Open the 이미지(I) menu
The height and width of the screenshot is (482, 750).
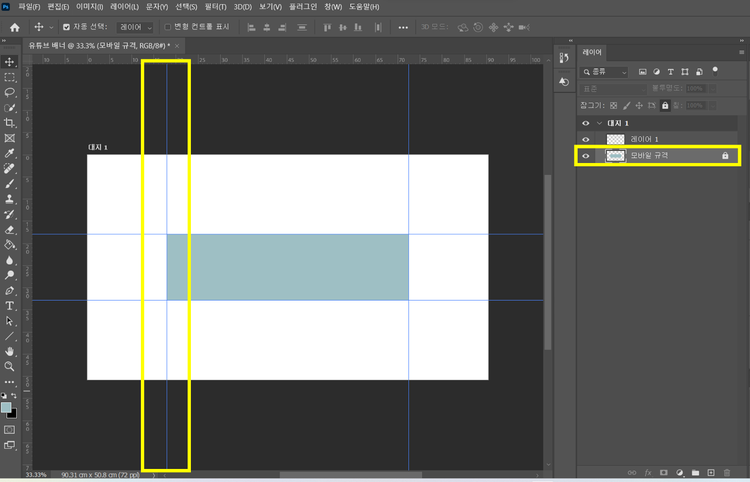click(89, 7)
